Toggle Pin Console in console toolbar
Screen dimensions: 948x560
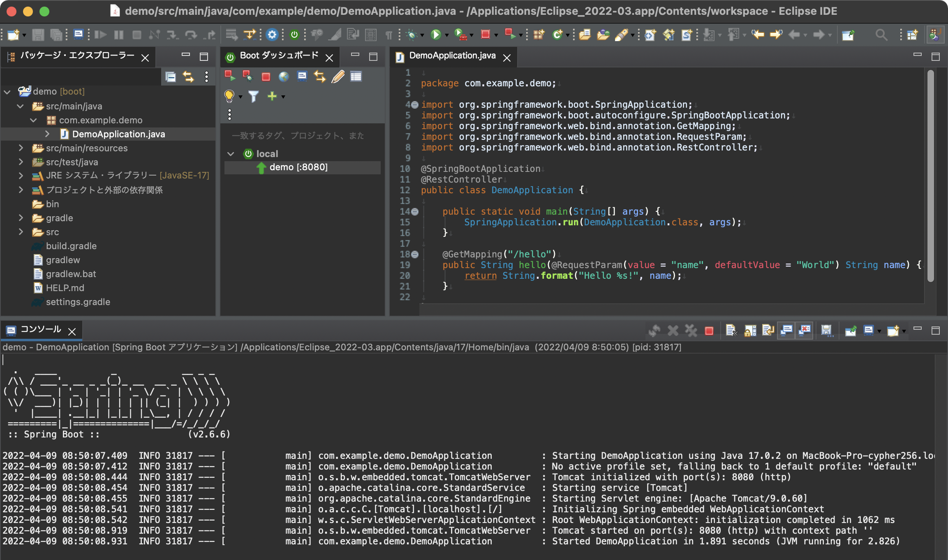pos(850,331)
